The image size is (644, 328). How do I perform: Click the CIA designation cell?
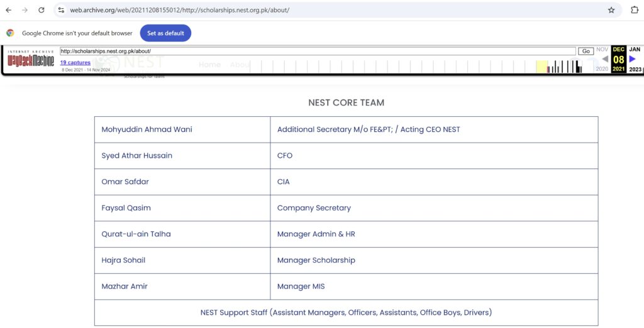tap(434, 182)
